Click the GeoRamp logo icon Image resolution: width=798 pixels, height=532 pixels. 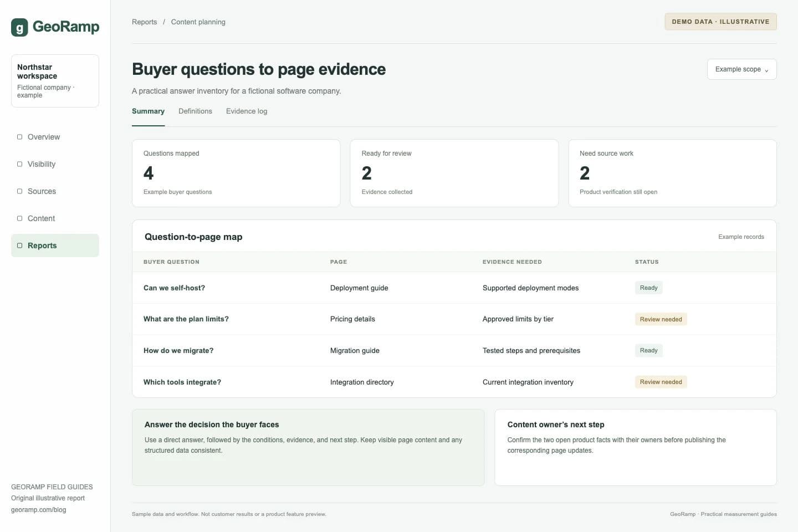click(19, 27)
